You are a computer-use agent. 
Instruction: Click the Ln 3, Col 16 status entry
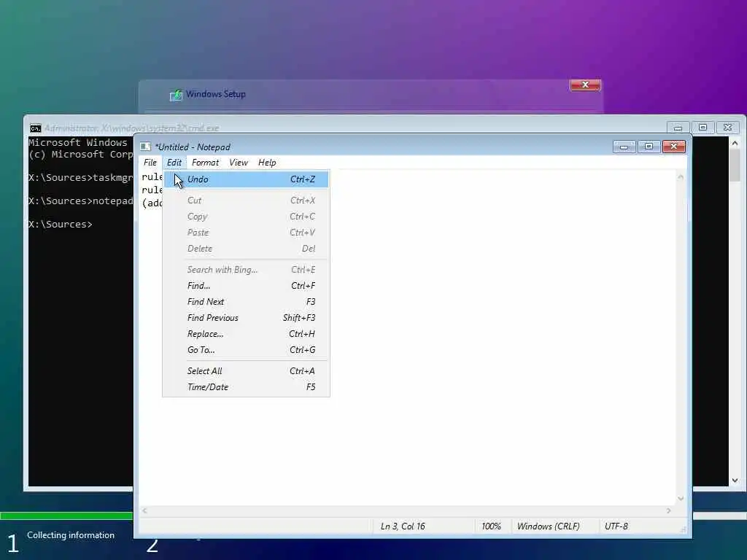403,526
